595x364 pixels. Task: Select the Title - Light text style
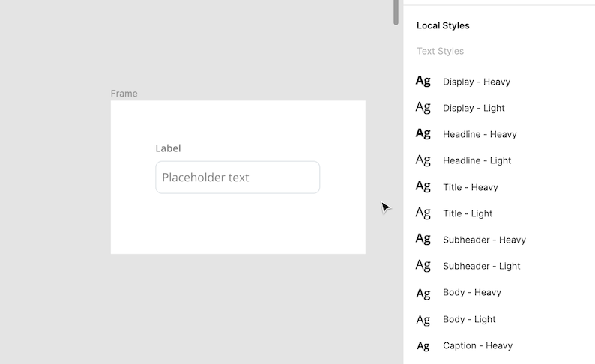click(x=468, y=213)
